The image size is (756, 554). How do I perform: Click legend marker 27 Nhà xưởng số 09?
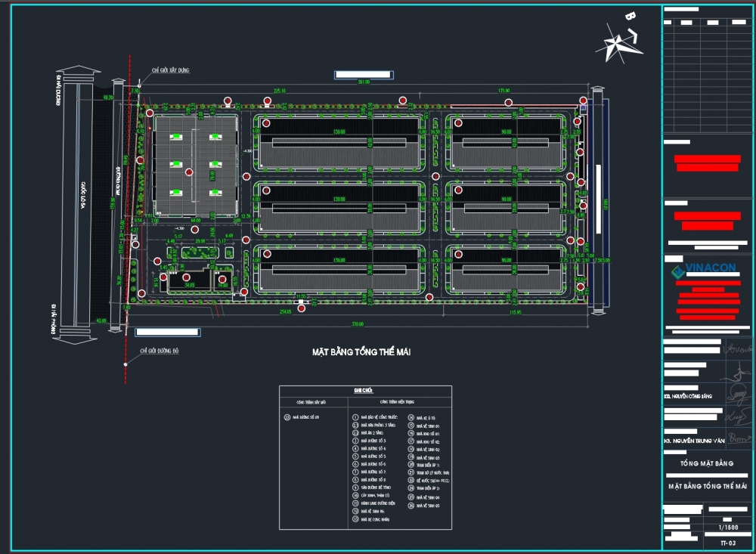click(287, 416)
